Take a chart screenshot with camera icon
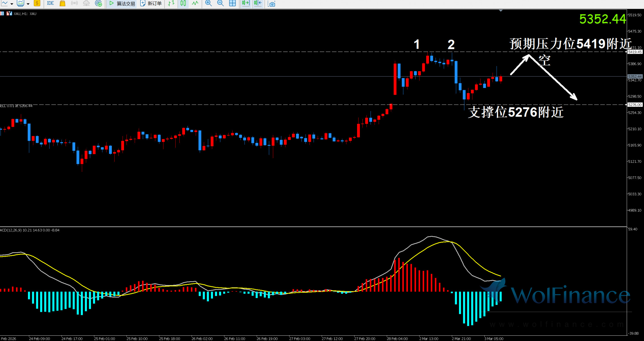 pos(271,4)
